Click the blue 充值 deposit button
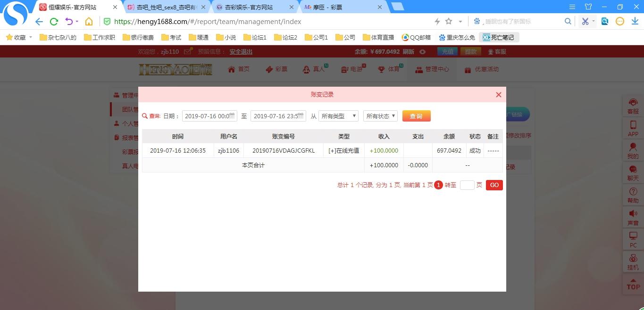The width and height of the screenshot is (644, 310). pos(447,51)
